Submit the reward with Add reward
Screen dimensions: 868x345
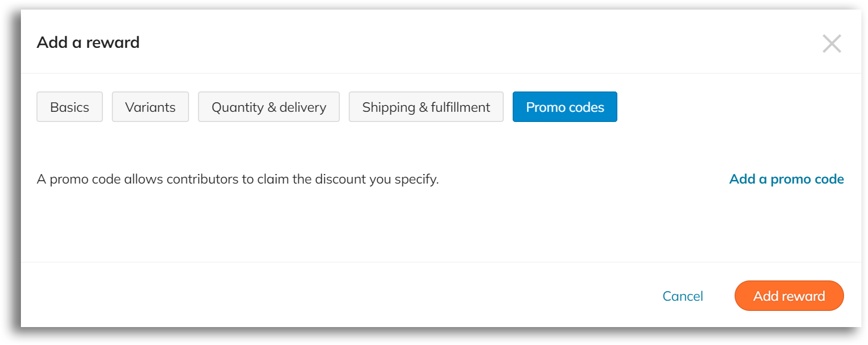coord(788,296)
